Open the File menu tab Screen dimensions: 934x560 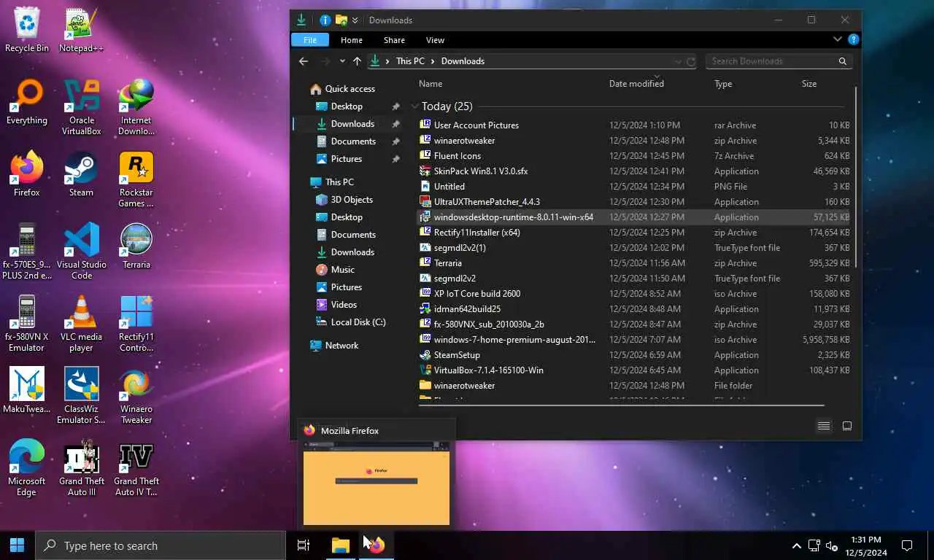pyautogui.click(x=310, y=40)
